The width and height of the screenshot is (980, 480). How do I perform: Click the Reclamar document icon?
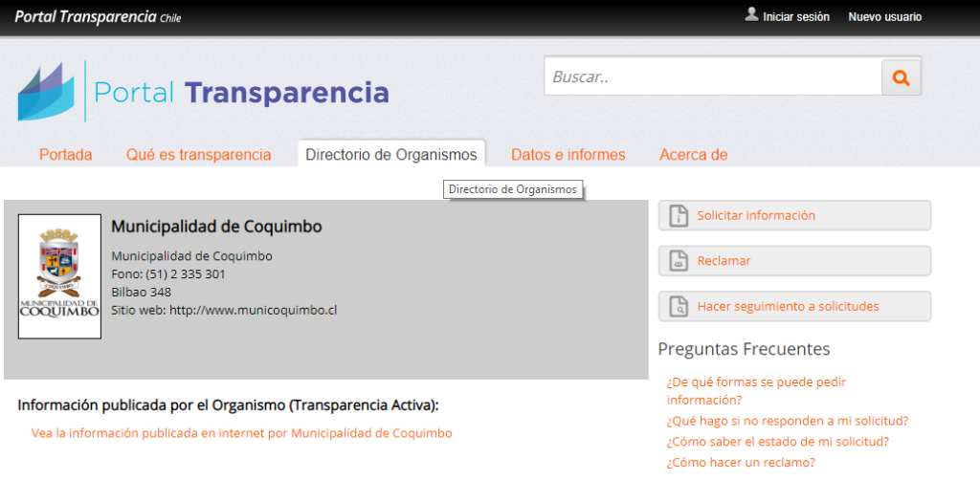(x=679, y=261)
